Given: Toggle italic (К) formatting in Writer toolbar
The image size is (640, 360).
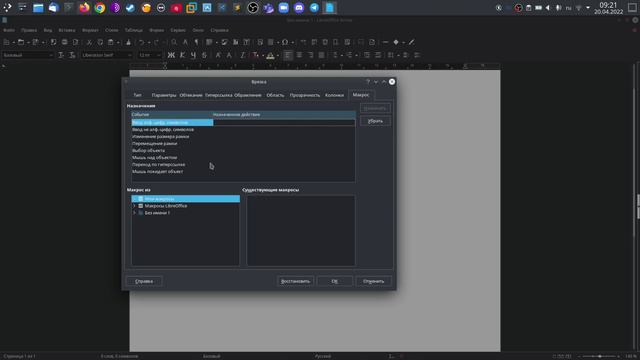Looking at the screenshot, I should [x=182, y=55].
